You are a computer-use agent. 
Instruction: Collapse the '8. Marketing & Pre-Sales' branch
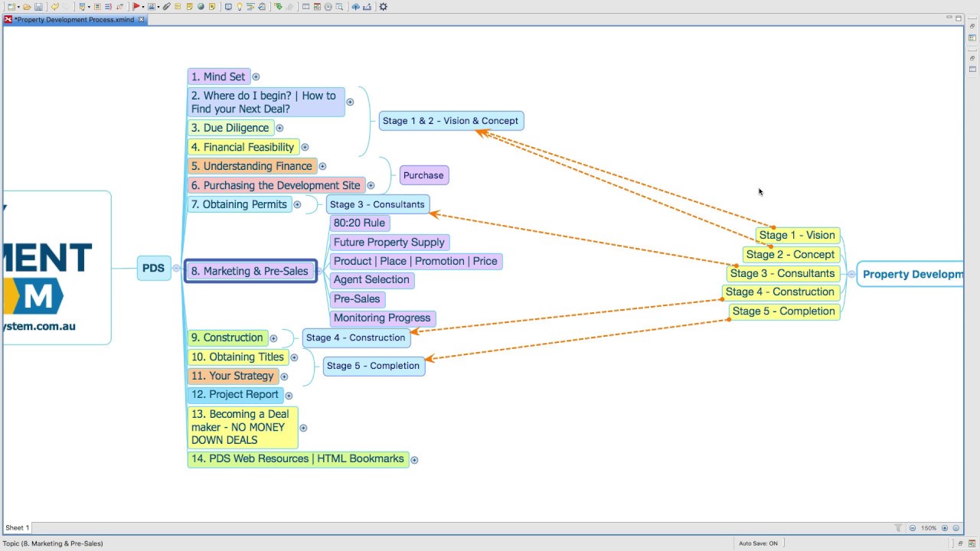[321, 271]
